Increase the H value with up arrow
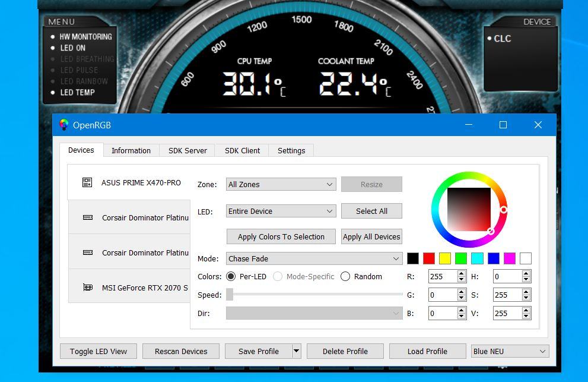The height and width of the screenshot is (382, 588). tap(526, 273)
